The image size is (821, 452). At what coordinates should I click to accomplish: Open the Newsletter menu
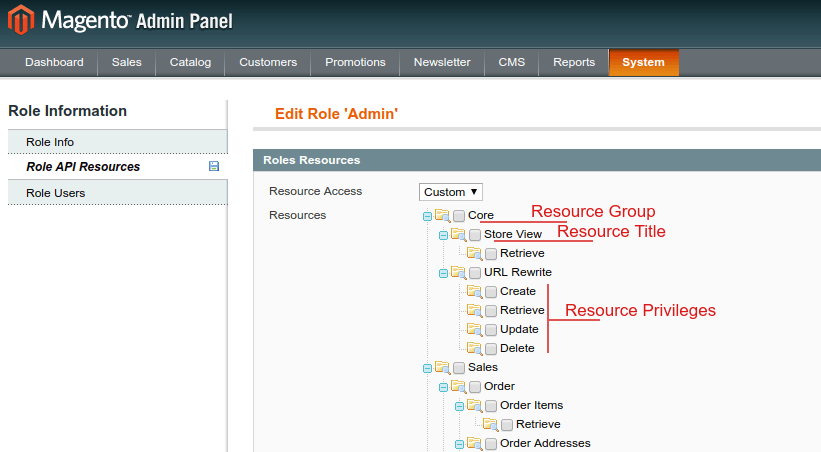point(442,62)
